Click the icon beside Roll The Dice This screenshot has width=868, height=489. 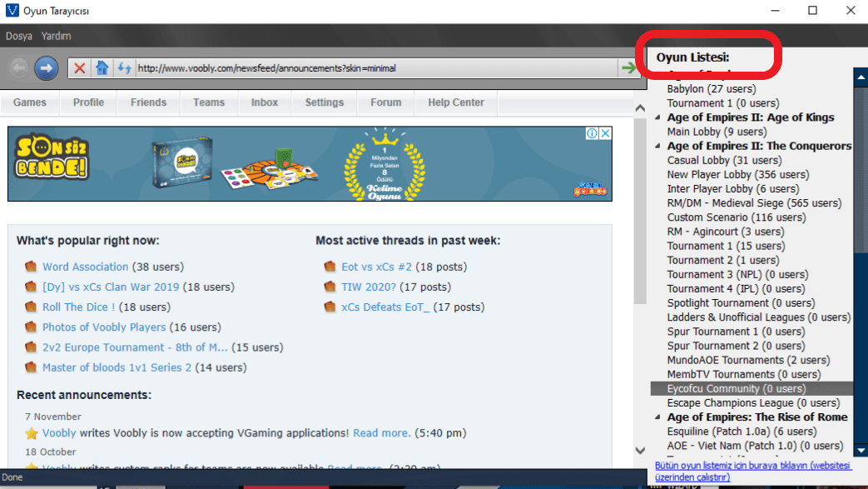(31, 307)
